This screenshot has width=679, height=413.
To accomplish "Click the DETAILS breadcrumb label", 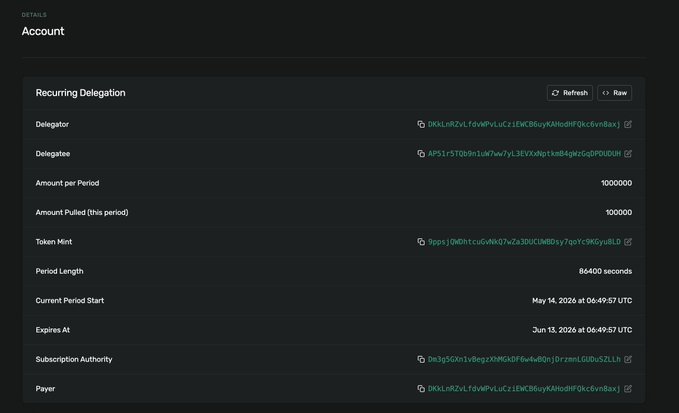I will point(34,15).
